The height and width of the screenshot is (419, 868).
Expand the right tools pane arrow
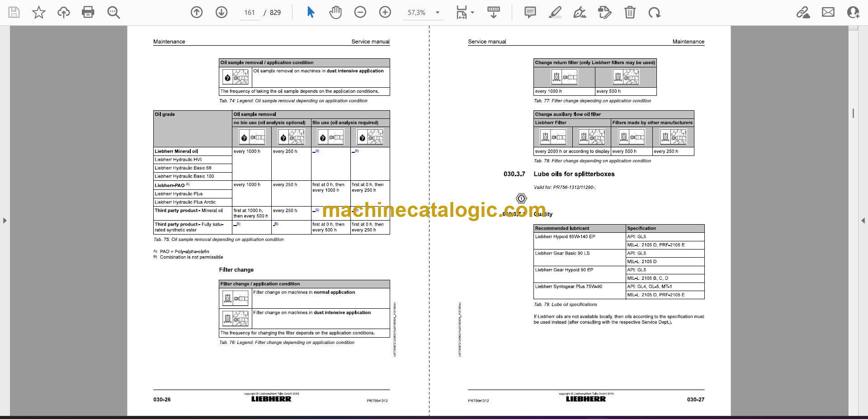coord(863,221)
